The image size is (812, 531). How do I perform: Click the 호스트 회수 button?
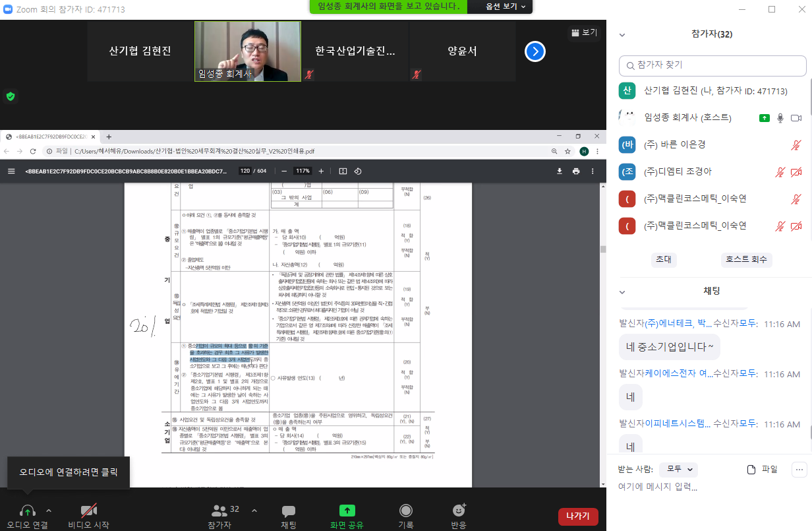[746, 259]
